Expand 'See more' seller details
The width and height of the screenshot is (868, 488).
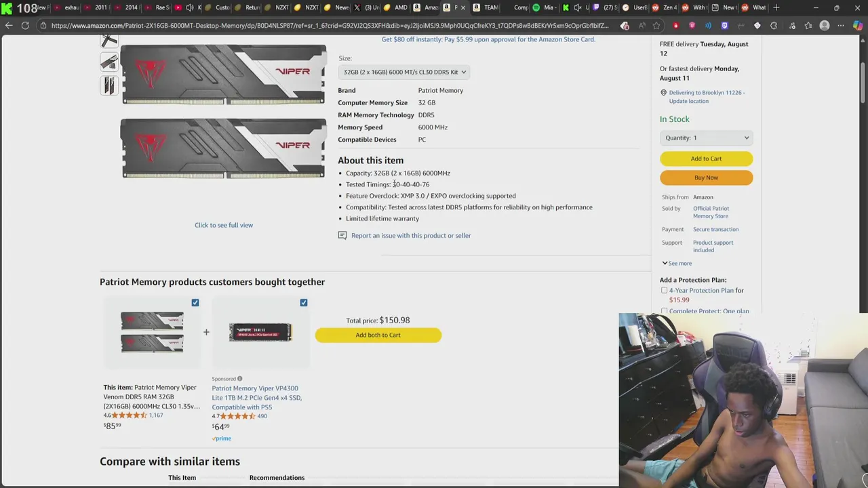[677, 263]
